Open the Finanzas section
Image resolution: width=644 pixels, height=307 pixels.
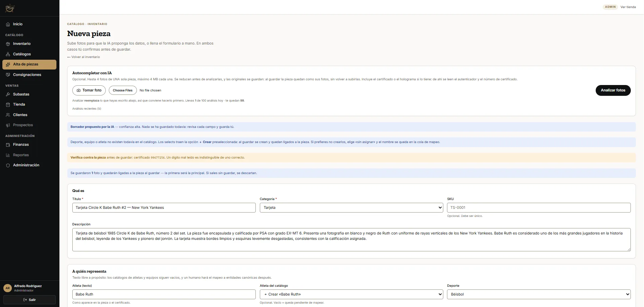pos(29,145)
